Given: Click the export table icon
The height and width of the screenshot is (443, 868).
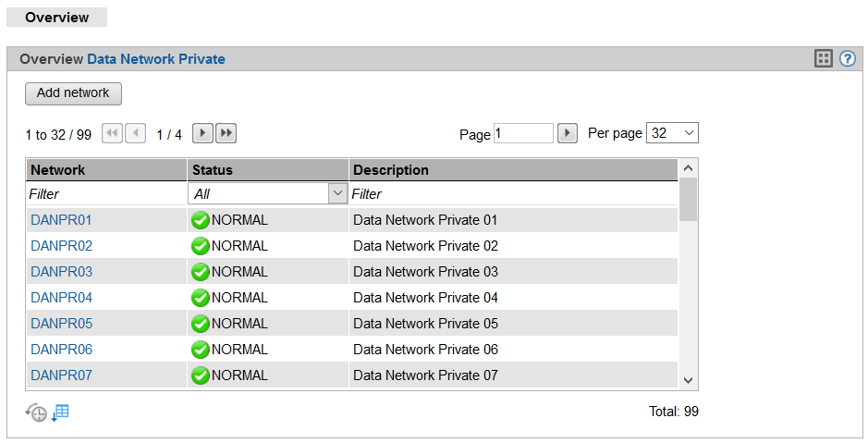Looking at the screenshot, I should 60,412.
